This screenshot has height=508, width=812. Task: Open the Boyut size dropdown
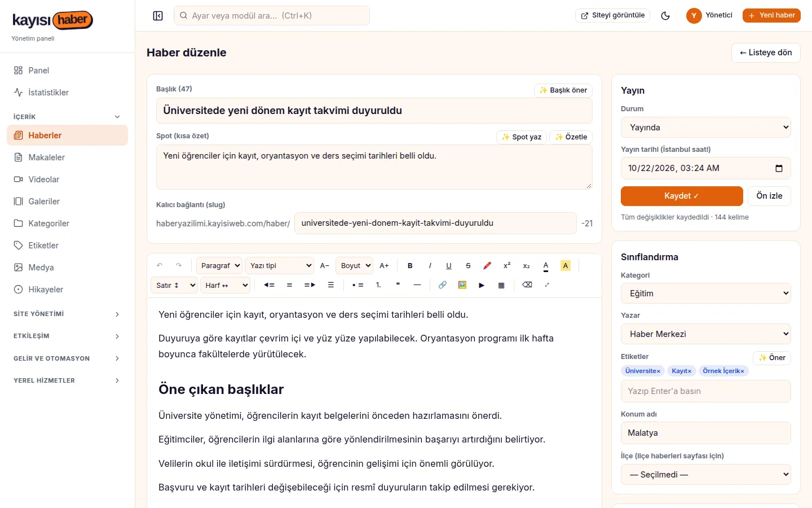tap(355, 266)
